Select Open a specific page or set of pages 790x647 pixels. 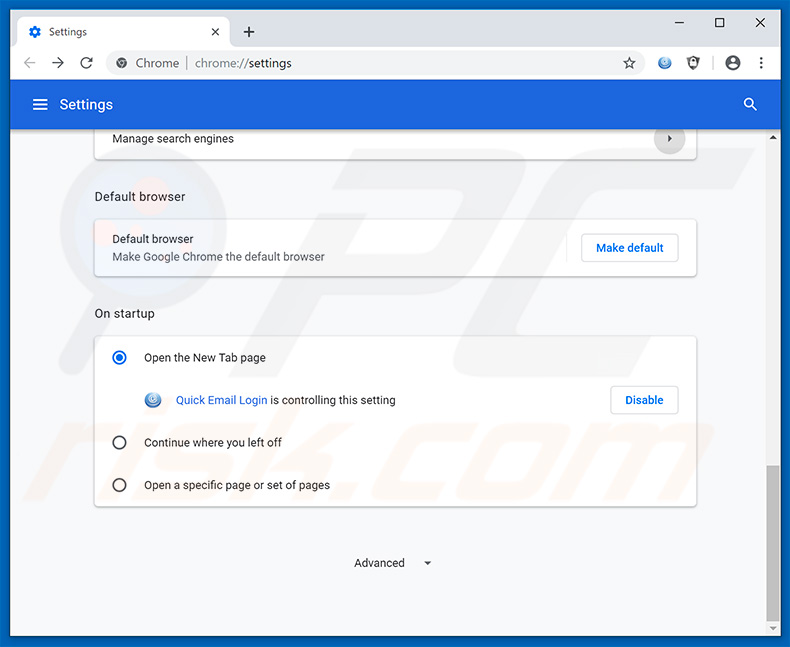click(119, 485)
